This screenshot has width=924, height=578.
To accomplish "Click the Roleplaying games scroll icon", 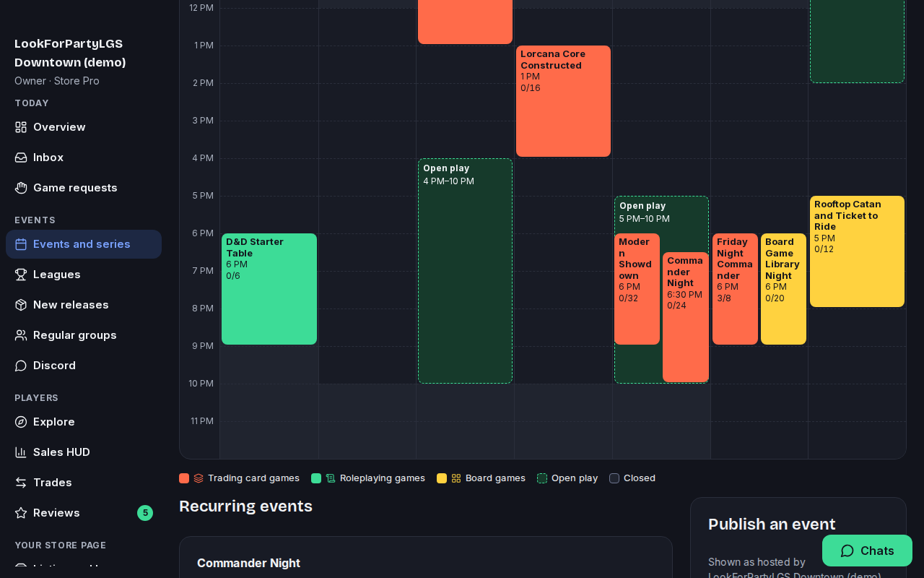I will pos(331,478).
